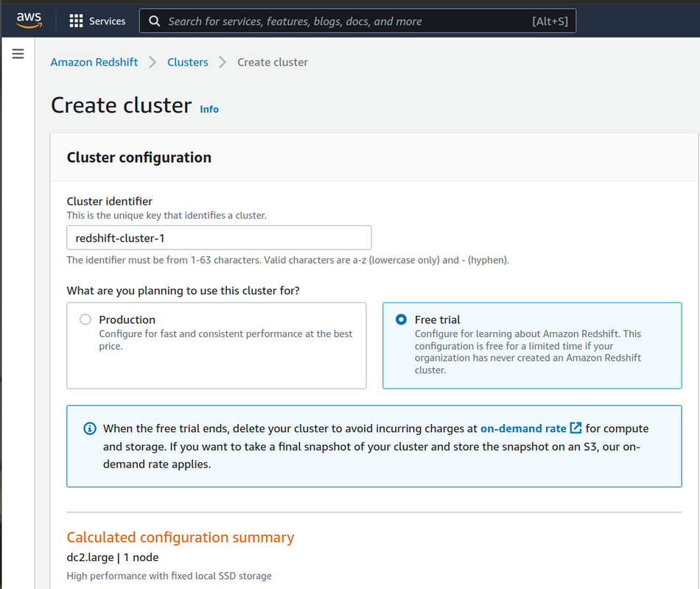Open the Services grid menu icon

[77, 21]
